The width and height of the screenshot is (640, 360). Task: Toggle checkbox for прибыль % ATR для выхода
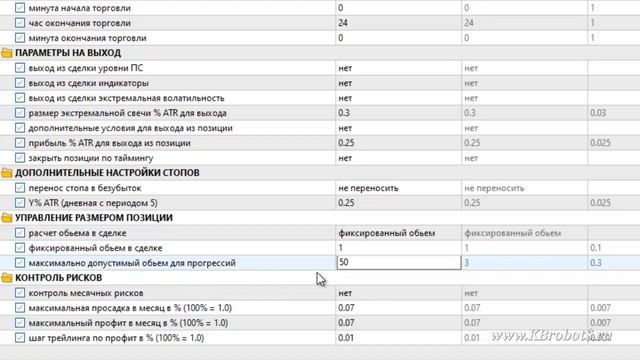(20, 143)
